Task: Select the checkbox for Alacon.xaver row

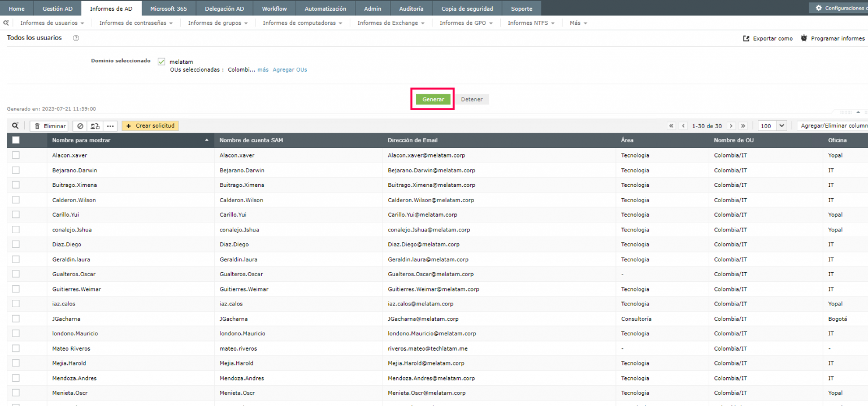Action: (16, 155)
